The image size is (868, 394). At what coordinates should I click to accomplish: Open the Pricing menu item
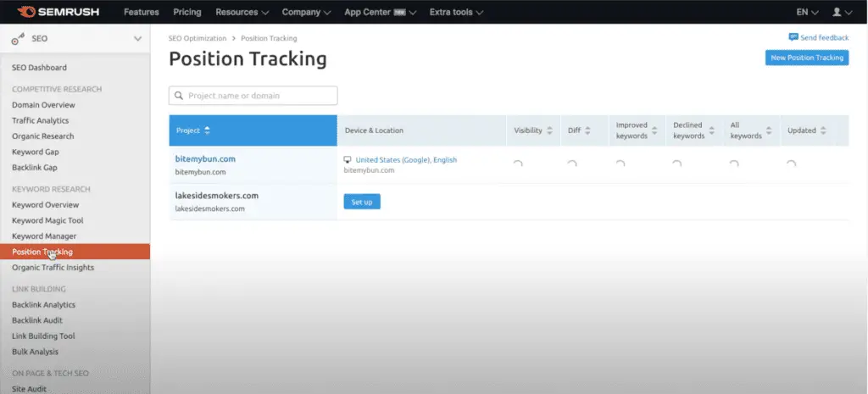(187, 12)
